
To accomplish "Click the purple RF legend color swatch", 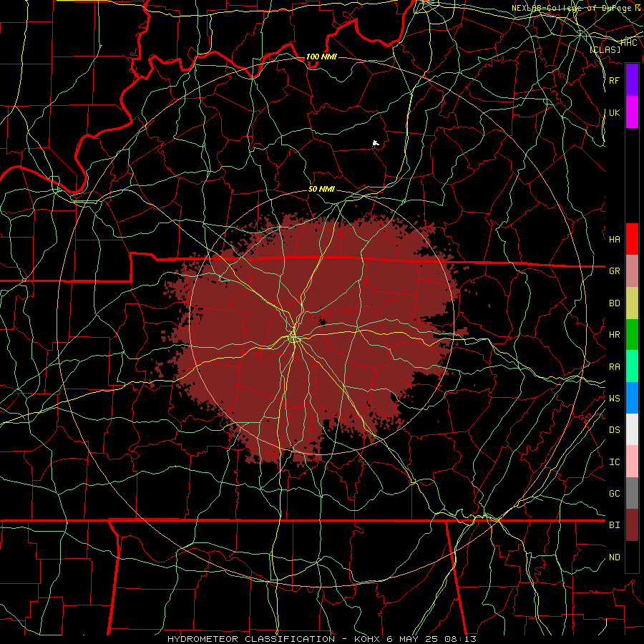I will (632, 80).
